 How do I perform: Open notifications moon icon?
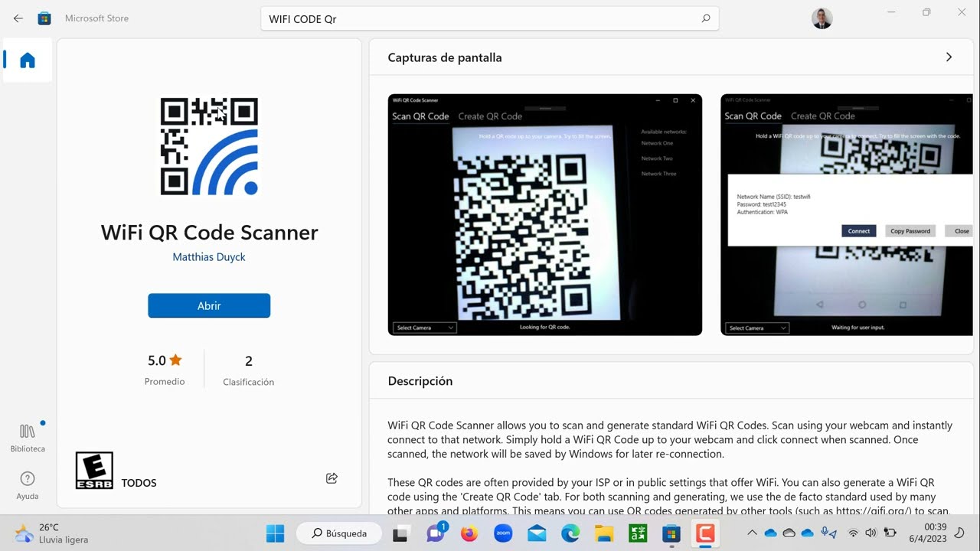click(x=961, y=533)
